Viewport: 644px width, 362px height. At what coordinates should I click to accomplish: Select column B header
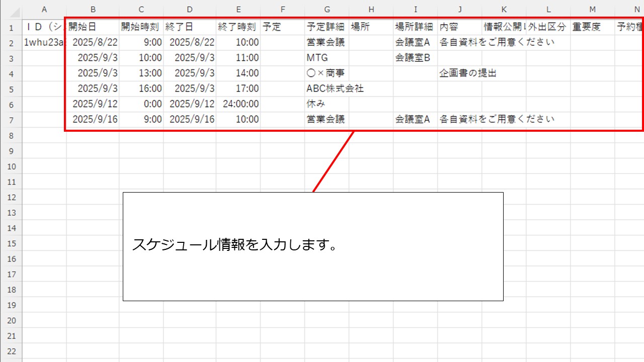click(93, 9)
